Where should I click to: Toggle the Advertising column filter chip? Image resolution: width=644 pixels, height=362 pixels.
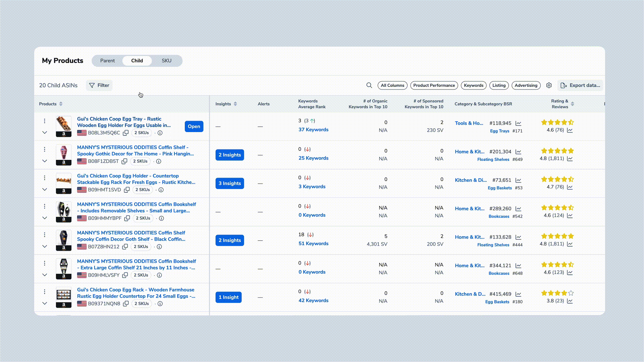coord(526,85)
